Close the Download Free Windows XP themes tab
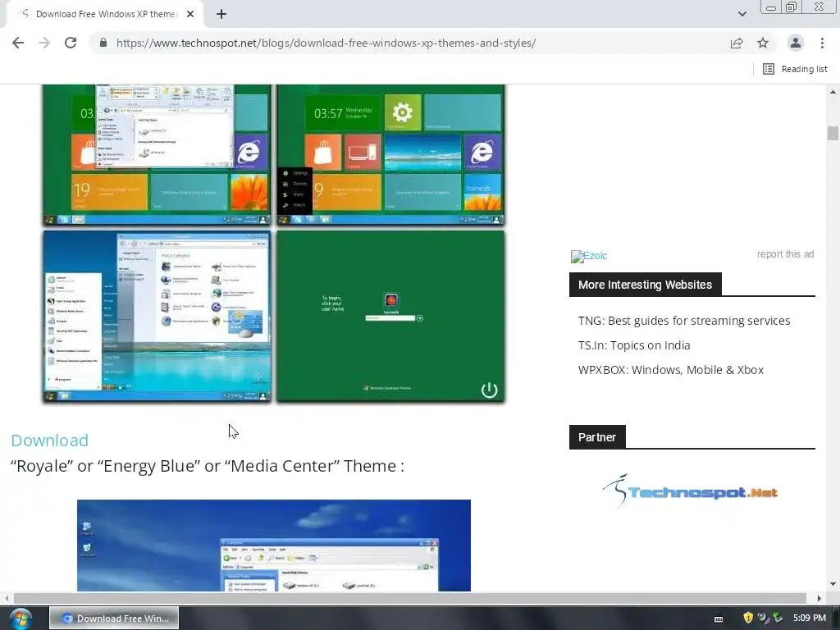Viewport: 840px width, 630px height. (x=190, y=14)
